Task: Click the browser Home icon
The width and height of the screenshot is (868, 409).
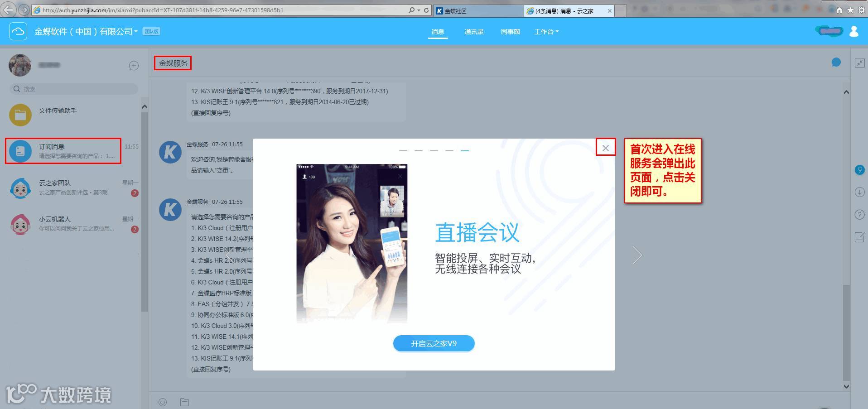Action: (839, 10)
